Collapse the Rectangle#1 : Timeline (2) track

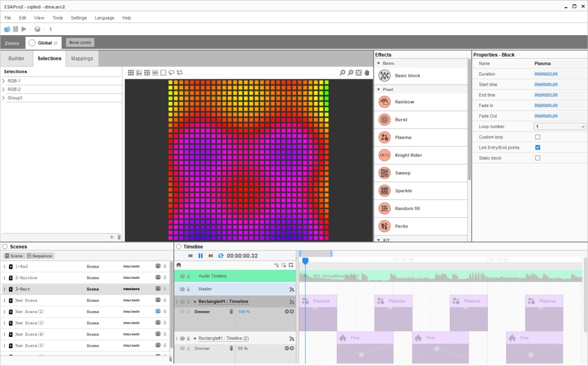[195, 339]
